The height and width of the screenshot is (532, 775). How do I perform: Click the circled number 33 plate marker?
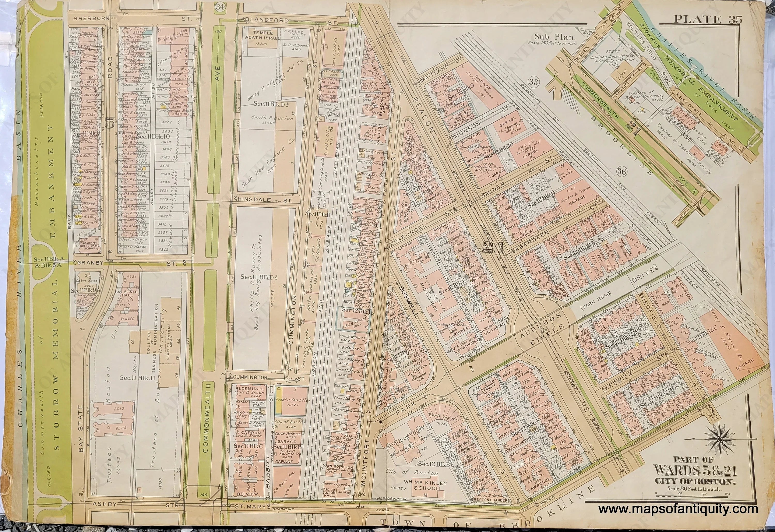click(x=533, y=82)
